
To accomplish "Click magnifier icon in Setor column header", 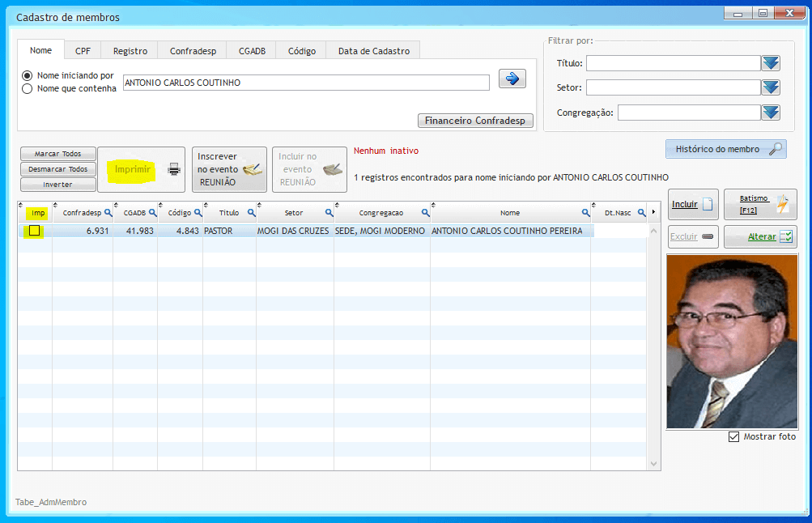I will click(x=329, y=213).
